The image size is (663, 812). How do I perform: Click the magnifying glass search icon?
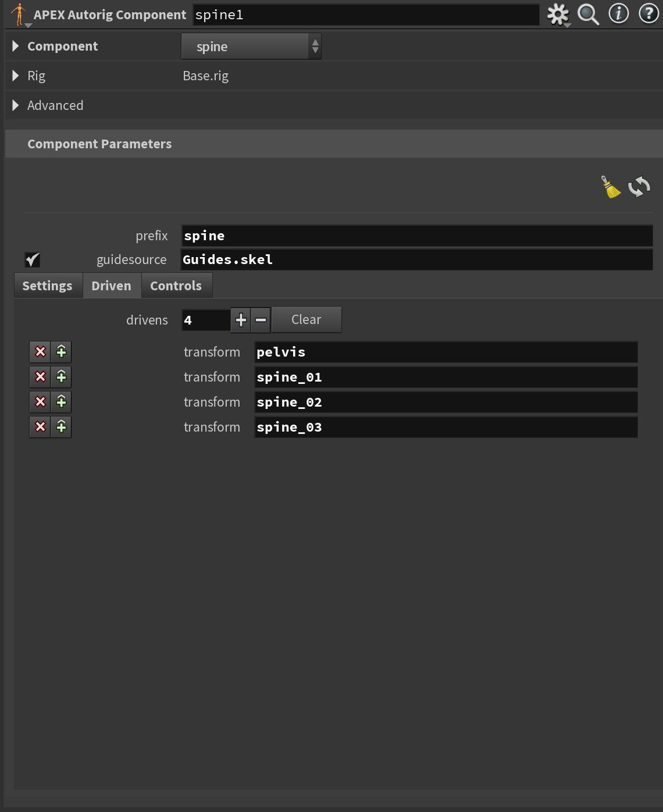point(589,15)
